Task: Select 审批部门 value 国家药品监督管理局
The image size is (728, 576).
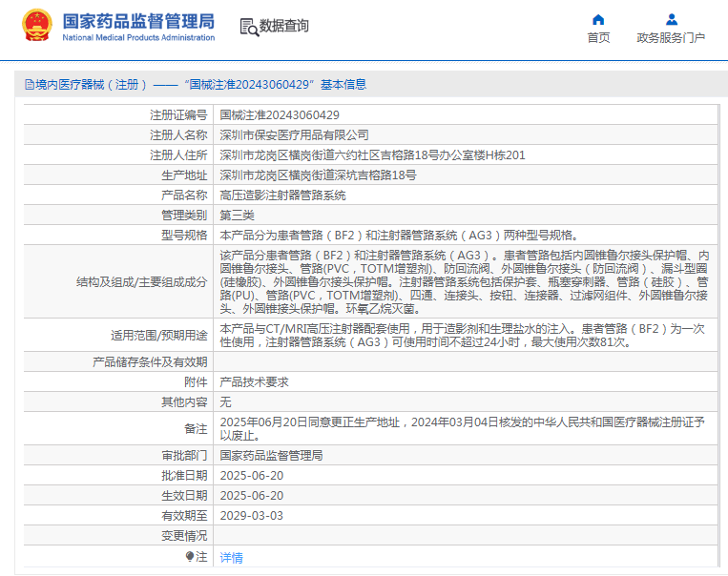Action: 271,455
